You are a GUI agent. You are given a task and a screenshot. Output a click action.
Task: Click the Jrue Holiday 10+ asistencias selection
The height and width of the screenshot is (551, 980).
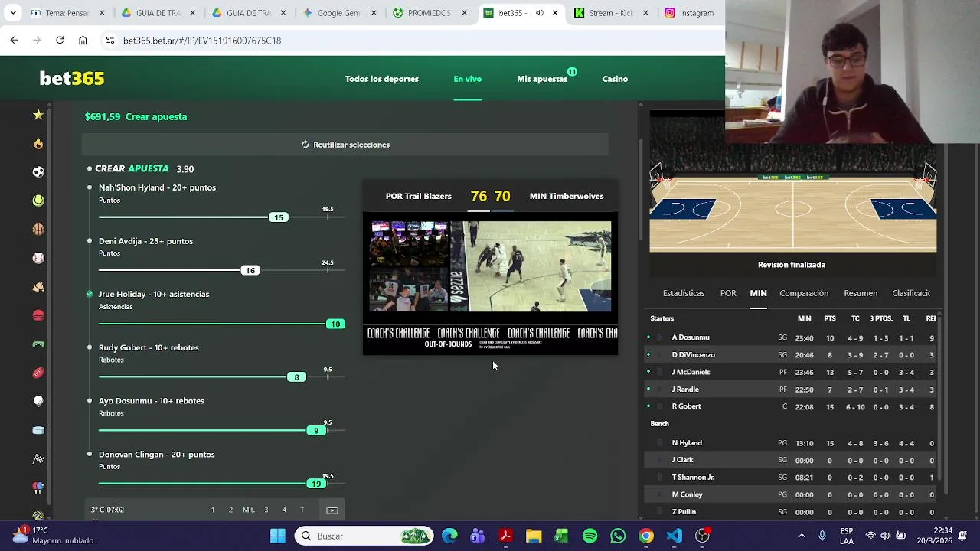[154, 294]
